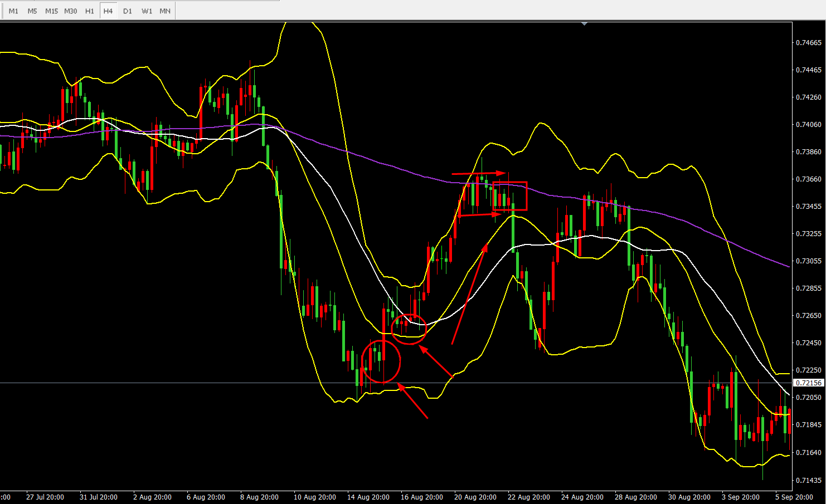Screen dimensions: 826x504
Task: Click the 8 Aug 20:00 time label
Action: [259, 497]
